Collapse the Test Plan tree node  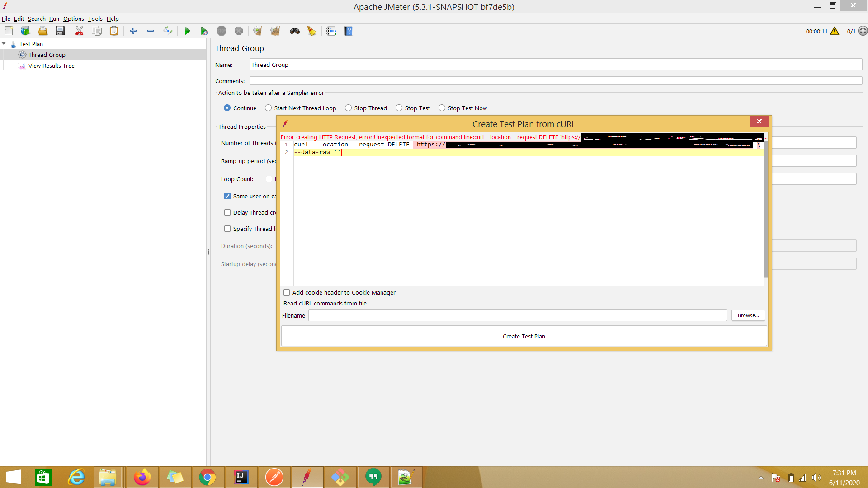pos(4,43)
